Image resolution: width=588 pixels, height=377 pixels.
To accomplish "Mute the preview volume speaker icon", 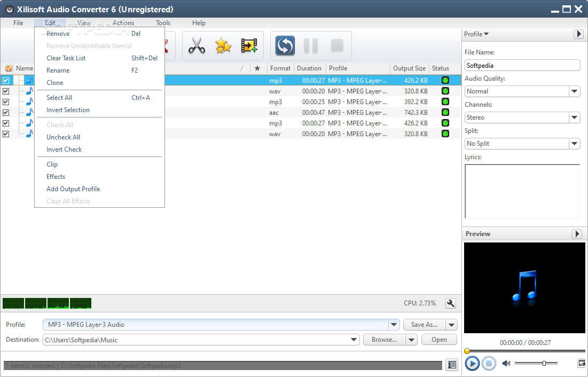I will pos(506,363).
